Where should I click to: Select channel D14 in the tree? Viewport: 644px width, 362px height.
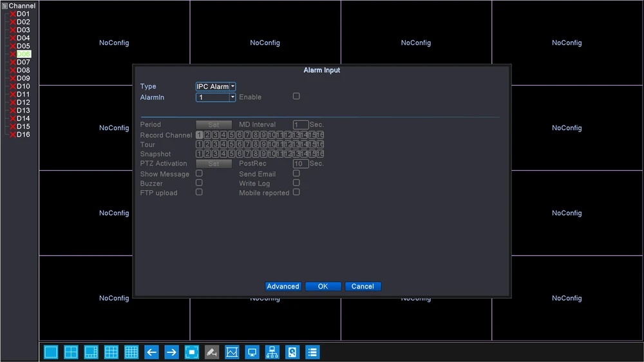click(23, 119)
